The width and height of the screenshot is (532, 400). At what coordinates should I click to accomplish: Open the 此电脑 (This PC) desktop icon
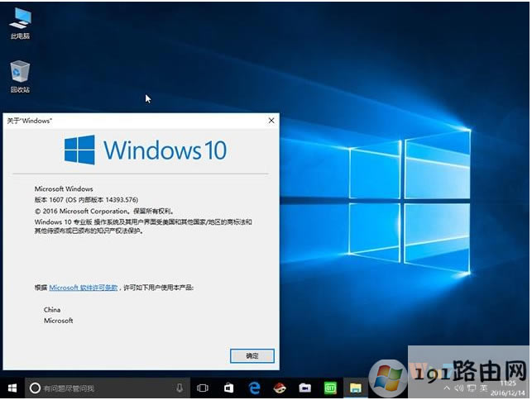tap(20, 20)
